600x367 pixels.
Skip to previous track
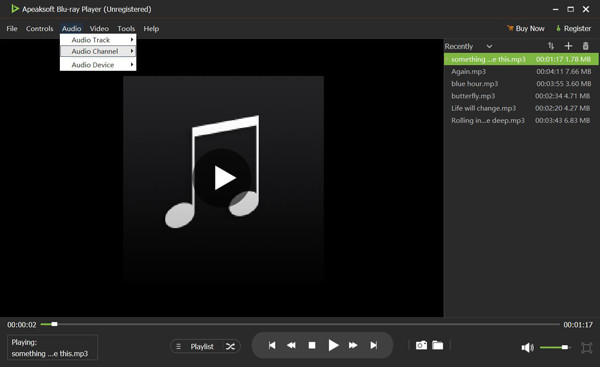[x=272, y=346]
